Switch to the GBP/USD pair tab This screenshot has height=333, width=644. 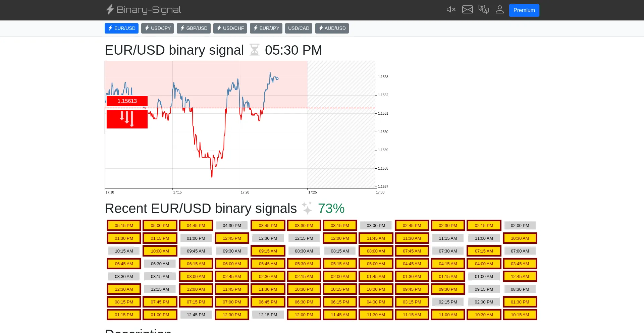194,28
